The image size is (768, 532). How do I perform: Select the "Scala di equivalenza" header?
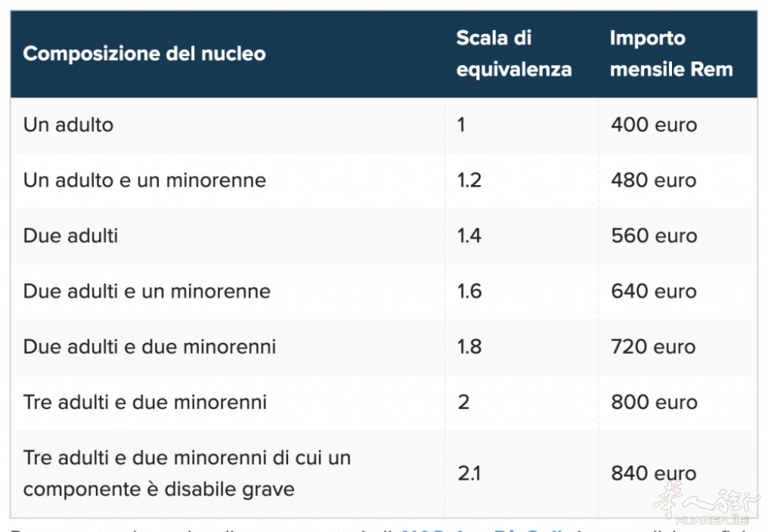pyautogui.click(x=513, y=54)
